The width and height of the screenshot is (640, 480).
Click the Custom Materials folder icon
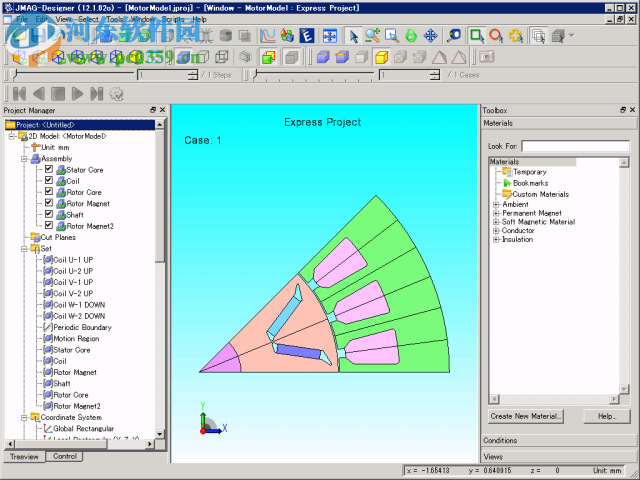506,194
